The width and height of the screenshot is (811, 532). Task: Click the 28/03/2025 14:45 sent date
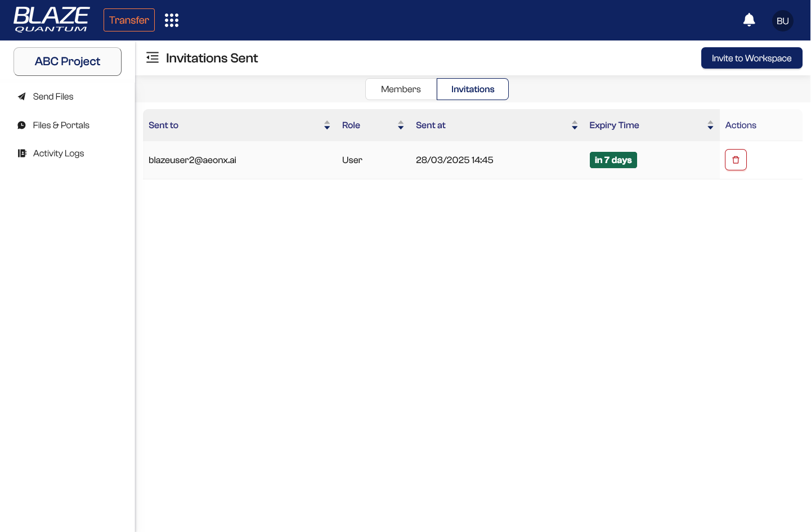tap(454, 160)
